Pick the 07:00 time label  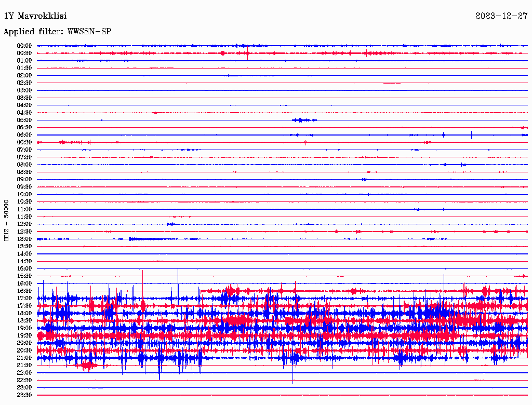pyautogui.click(x=24, y=150)
